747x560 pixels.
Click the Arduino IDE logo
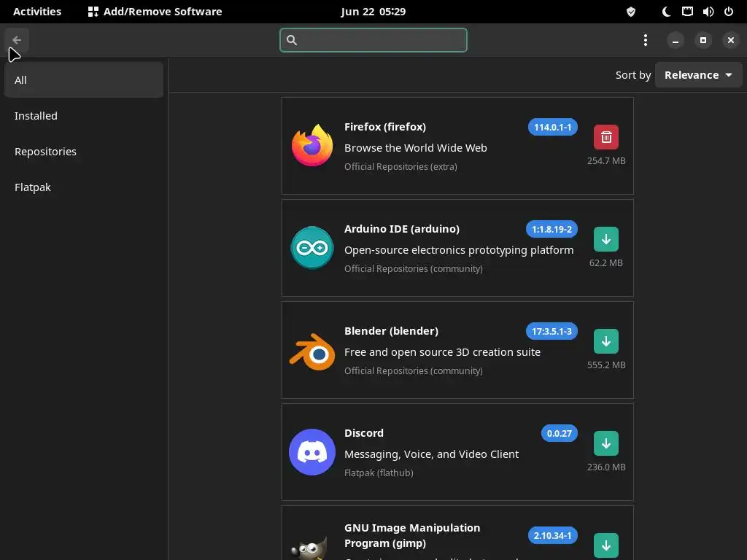[x=312, y=248]
